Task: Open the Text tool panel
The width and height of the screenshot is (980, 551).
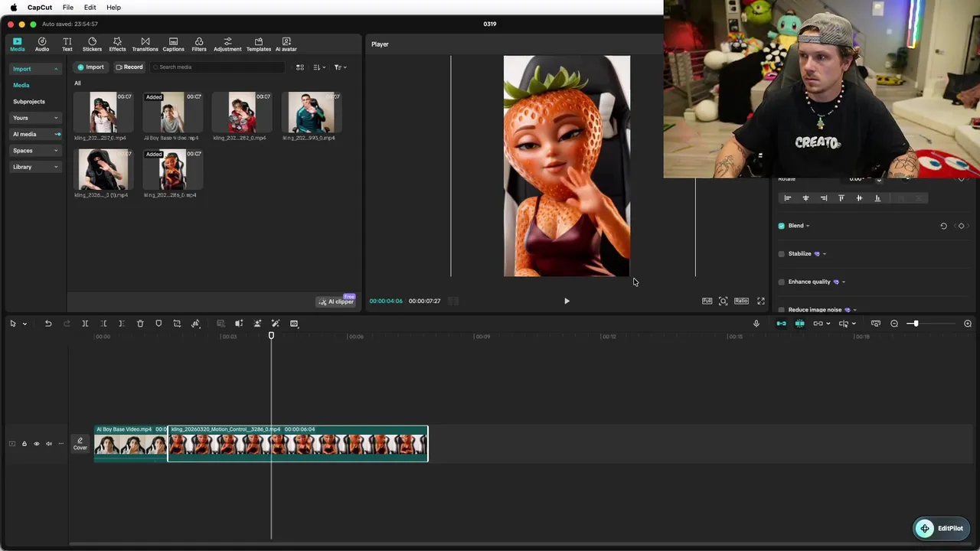Action: (x=67, y=44)
